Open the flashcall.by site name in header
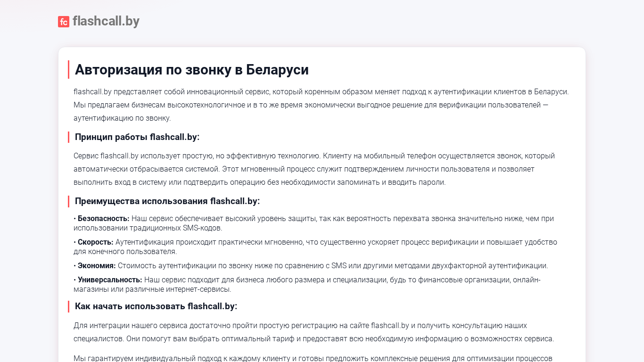The height and width of the screenshot is (362, 644). [106, 21]
